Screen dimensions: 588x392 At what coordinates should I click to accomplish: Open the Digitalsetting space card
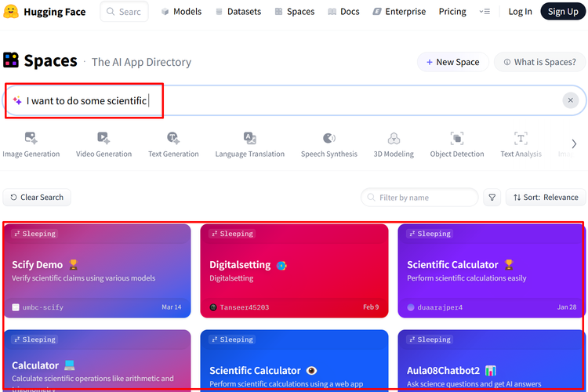[294, 270]
